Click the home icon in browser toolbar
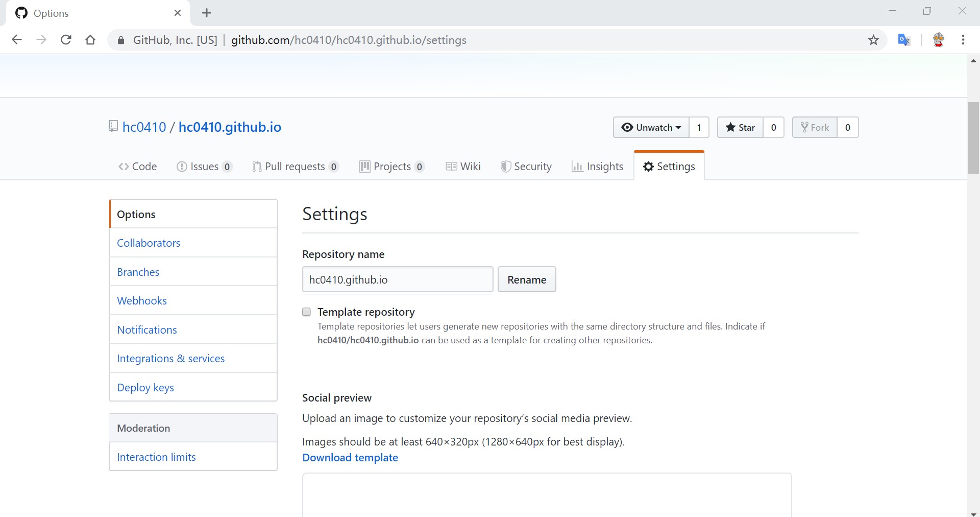This screenshot has width=980, height=517. pos(90,40)
